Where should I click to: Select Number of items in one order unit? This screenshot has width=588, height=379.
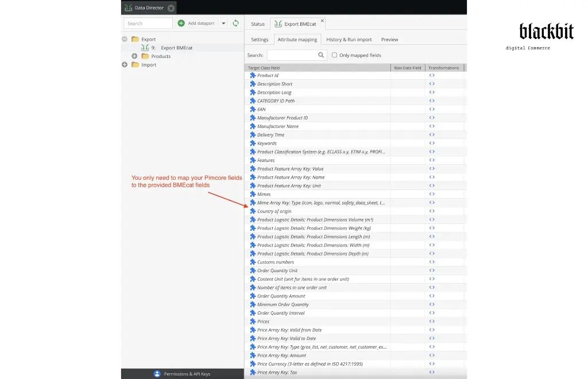point(355,288)
